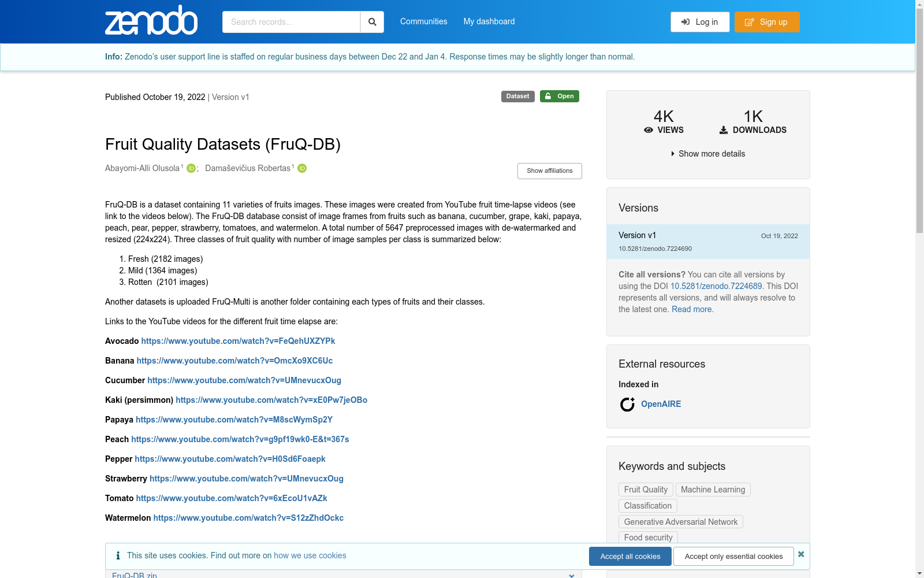Click the scrollbar down arrow
924x578 pixels.
point(919,573)
